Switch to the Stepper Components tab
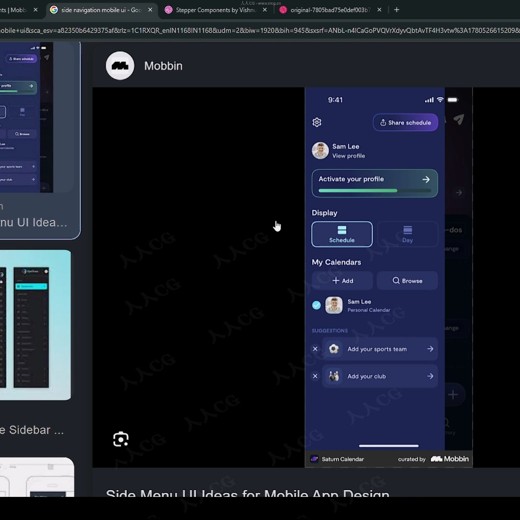 pyautogui.click(x=215, y=10)
